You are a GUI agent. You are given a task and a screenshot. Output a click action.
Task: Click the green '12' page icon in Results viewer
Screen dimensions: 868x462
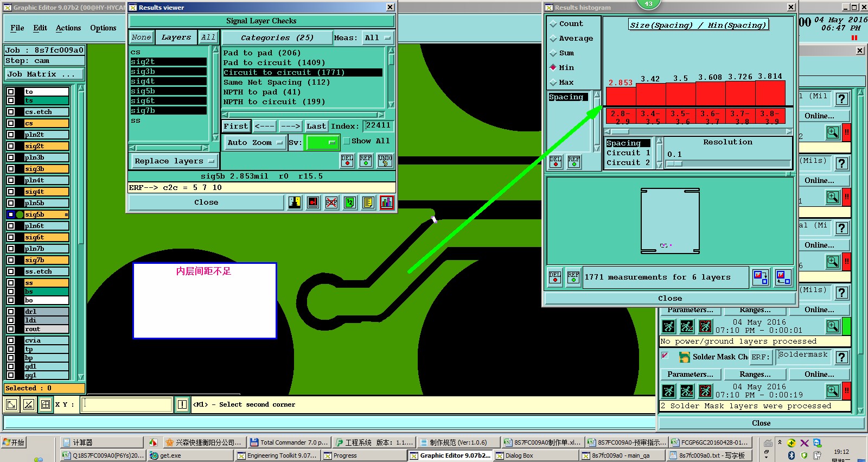click(x=350, y=202)
